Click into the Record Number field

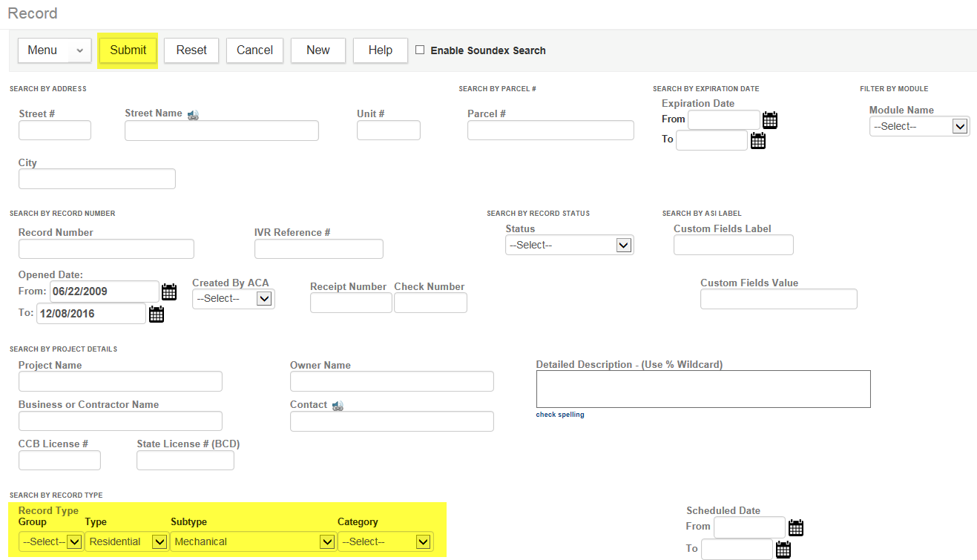(x=106, y=249)
